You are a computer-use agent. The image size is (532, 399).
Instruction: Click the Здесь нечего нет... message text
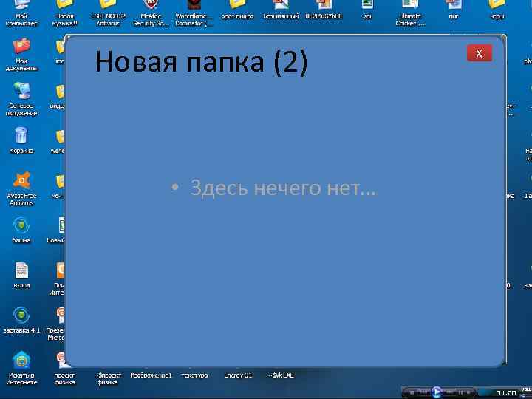tap(282, 187)
